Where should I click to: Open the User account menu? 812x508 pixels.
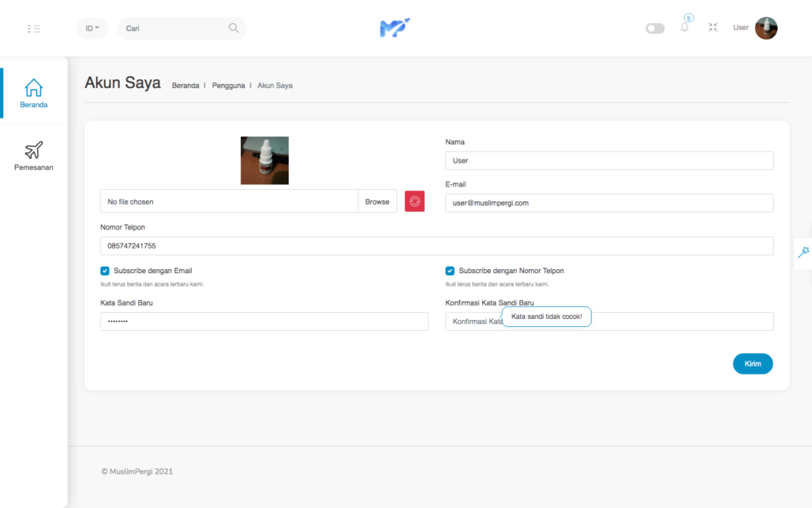point(741,28)
